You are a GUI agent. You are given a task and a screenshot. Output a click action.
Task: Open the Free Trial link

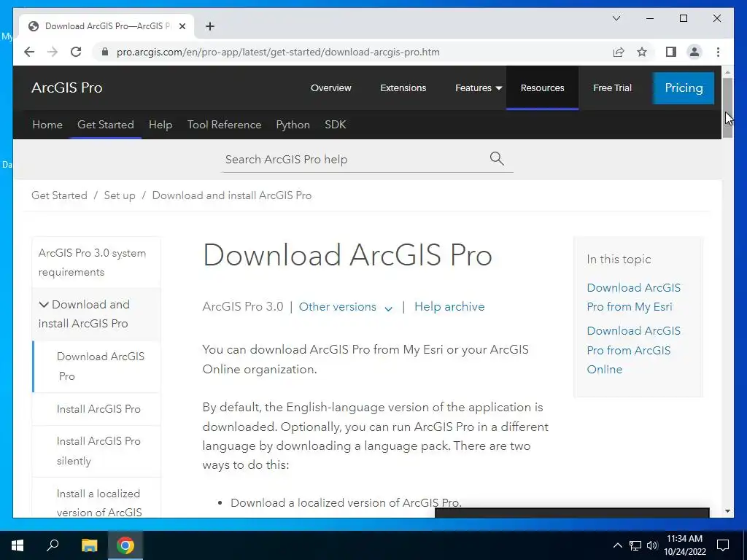click(612, 88)
